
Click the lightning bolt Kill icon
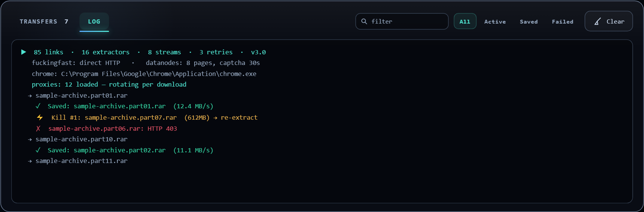click(40, 117)
